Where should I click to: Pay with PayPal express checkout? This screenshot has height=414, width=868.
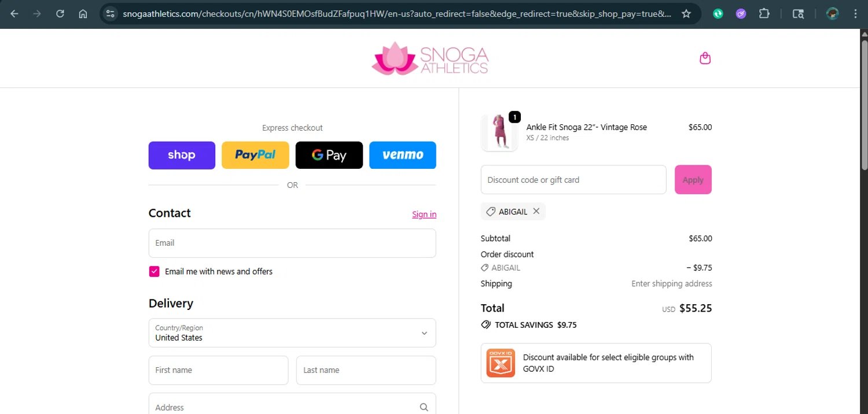255,156
